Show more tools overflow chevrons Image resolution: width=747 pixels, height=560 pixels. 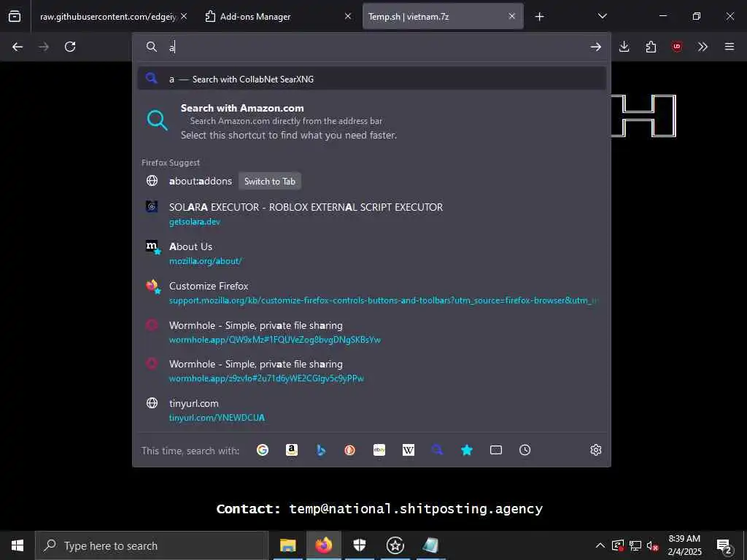click(x=703, y=47)
